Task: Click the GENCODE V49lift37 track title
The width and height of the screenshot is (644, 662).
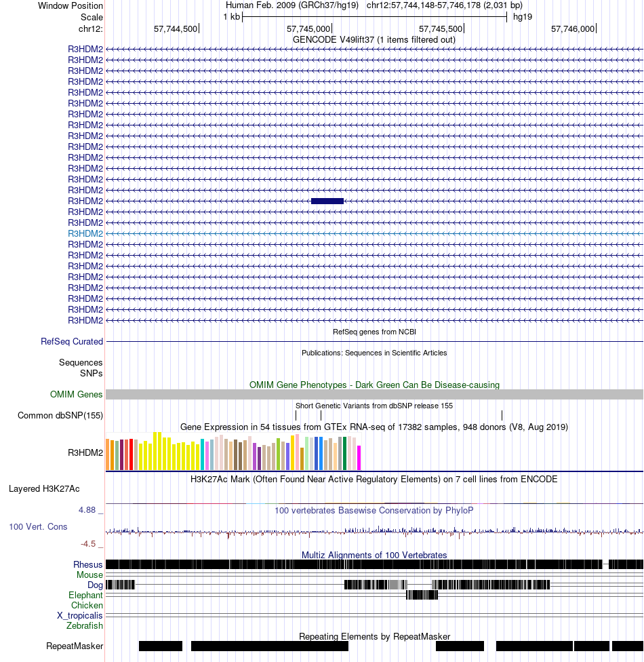Action: [374, 40]
